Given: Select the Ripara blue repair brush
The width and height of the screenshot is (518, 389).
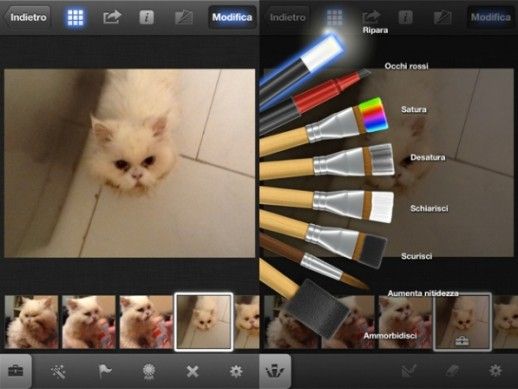Looking at the screenshot, I should 302,68.
